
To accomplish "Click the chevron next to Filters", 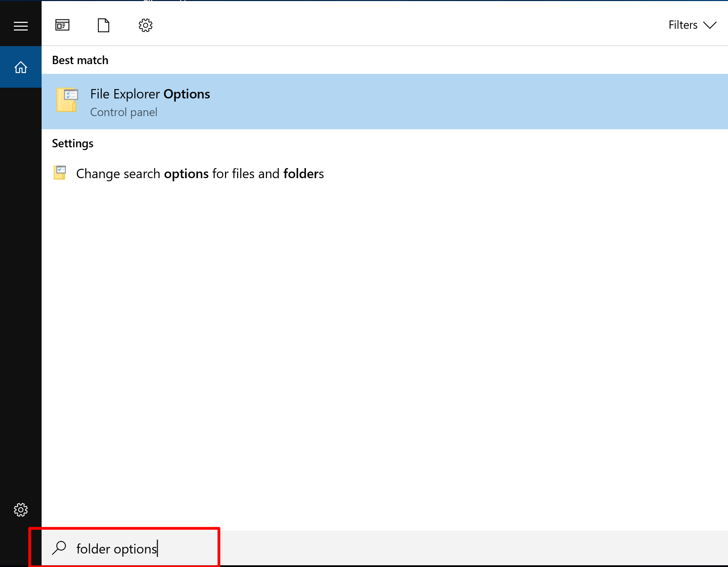I will click(710, 25).
